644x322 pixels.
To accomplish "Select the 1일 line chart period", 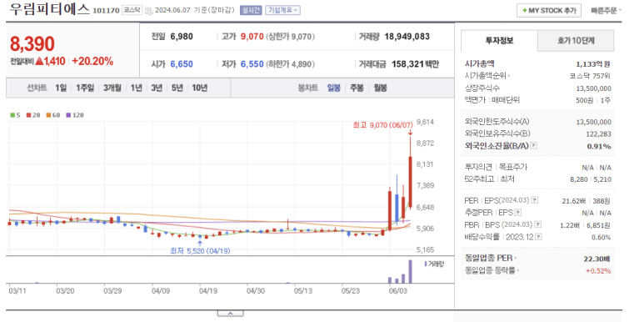I will [x=60, y=88].
